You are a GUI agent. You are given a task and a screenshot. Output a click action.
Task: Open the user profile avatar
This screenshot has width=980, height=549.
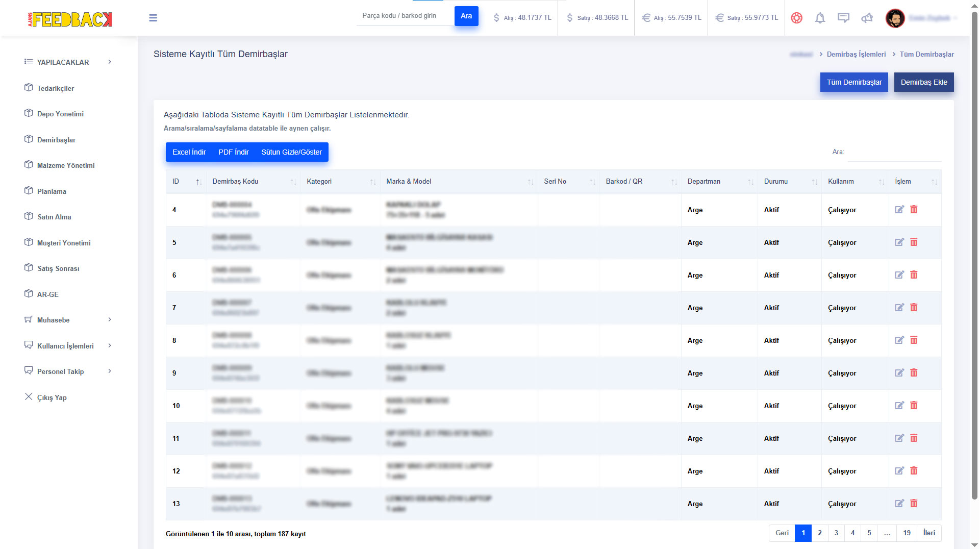895,18
